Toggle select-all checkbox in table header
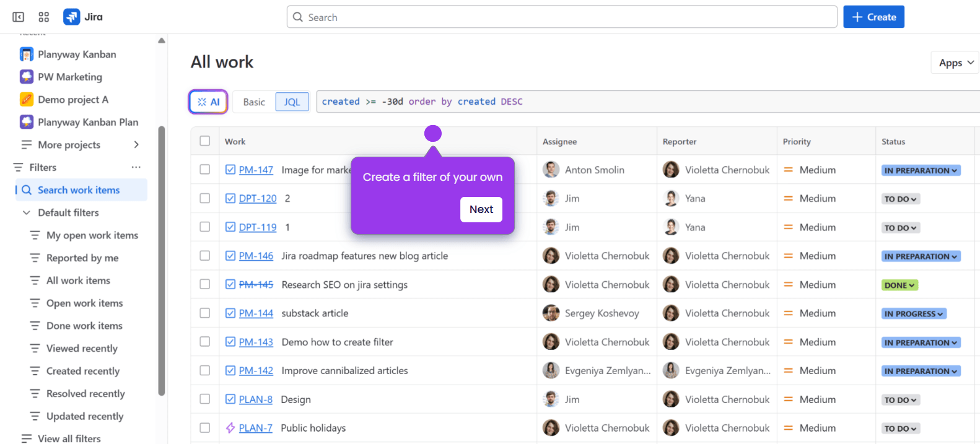 click(205, 141)
